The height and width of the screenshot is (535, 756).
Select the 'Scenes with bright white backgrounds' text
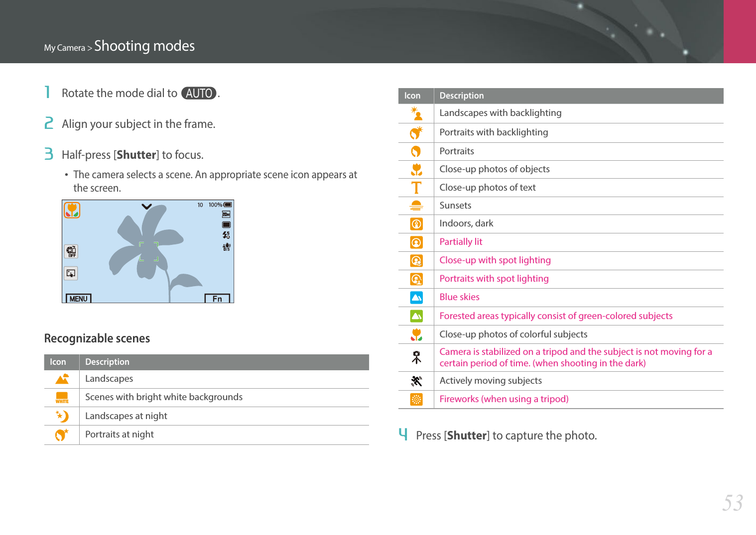pos(164,398)
